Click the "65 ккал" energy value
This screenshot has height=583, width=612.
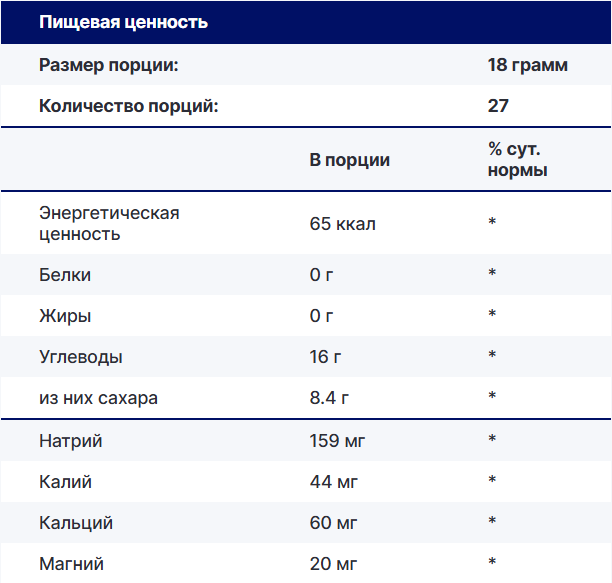coord(342,224)
